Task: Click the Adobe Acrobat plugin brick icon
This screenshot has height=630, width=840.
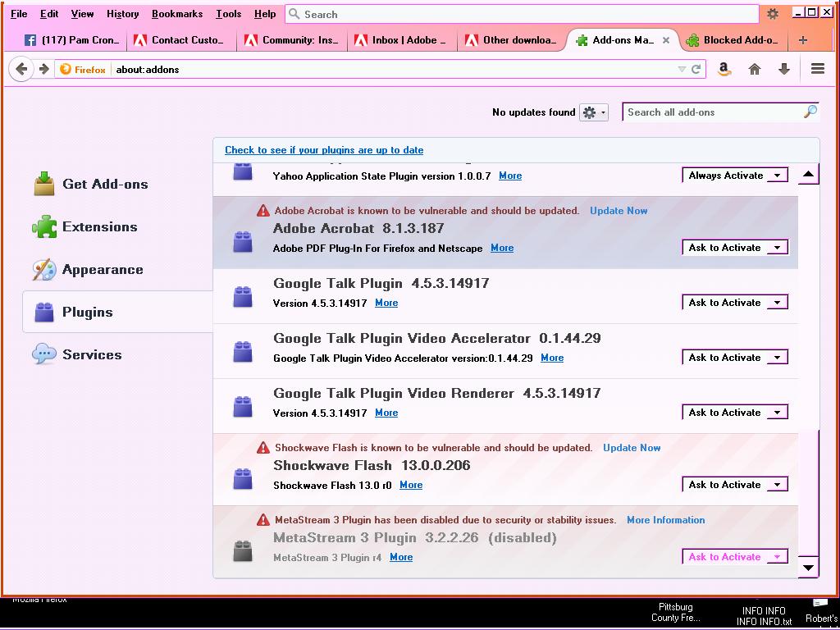Action: tap(243, 242)
